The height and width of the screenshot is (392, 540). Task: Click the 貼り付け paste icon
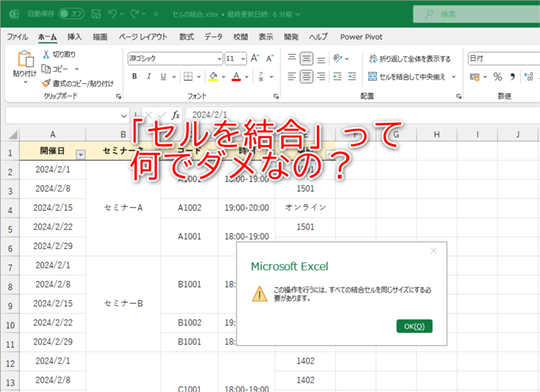pos(25,59)
